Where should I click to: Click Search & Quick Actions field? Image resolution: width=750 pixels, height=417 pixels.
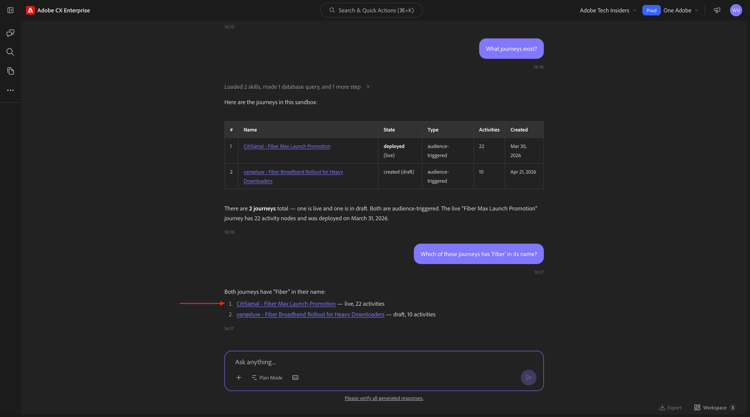tap(371, 10)
